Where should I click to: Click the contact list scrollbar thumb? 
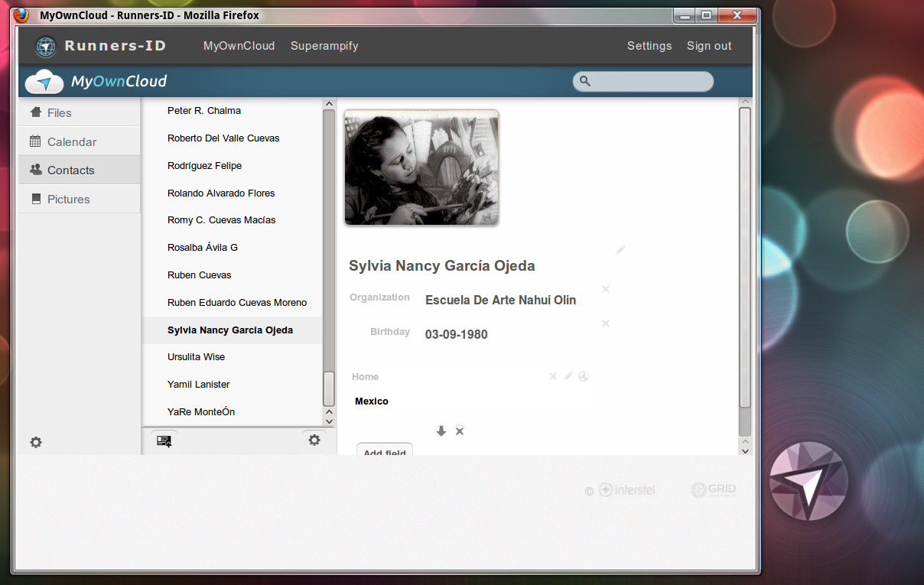329,389
